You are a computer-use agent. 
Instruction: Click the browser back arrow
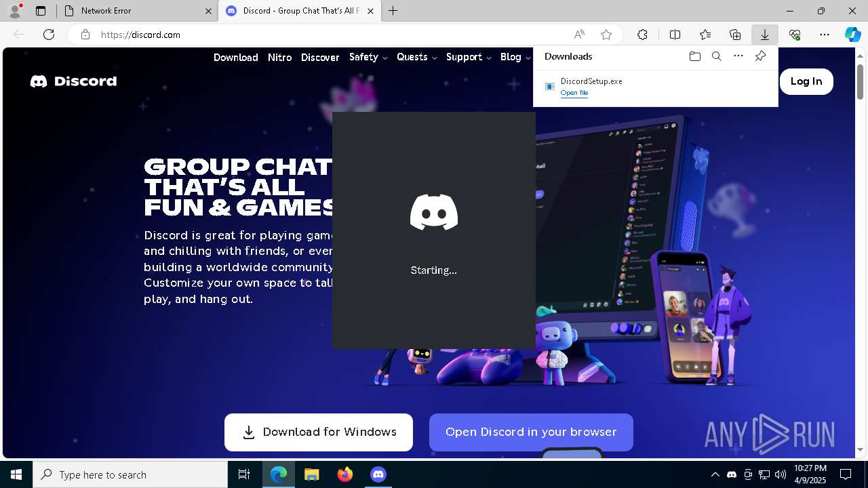19,35
